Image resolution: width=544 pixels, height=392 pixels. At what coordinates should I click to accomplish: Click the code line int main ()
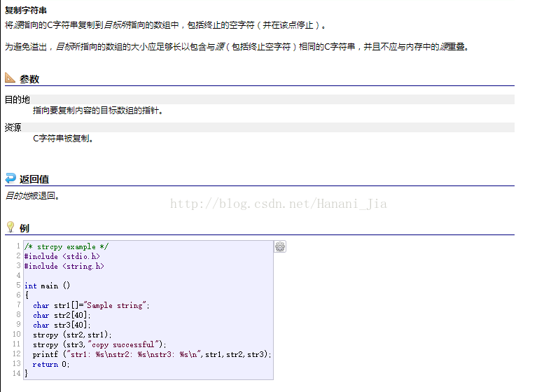click(x=47, y=286)
